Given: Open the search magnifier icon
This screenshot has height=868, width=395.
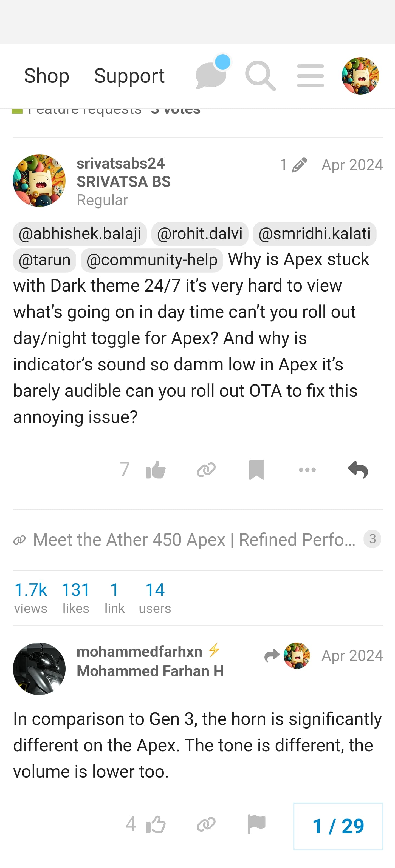Looking at the screenshot, I should tap(260, 76).
